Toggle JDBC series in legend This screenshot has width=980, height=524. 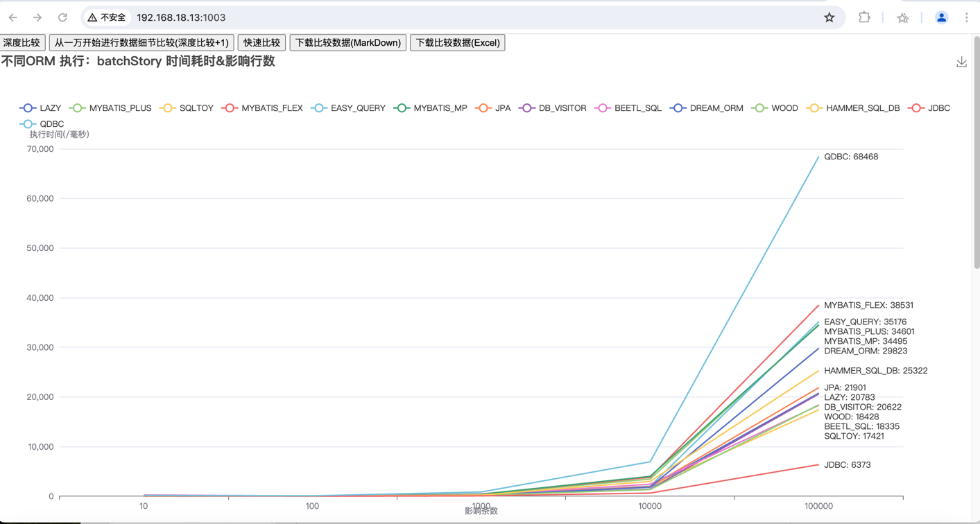pyautogui.click(x=929, y=108)
